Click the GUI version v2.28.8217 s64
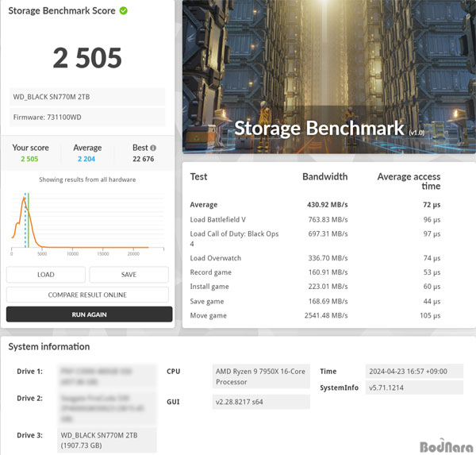Viewport: 476px width, 455px height. [261, 402]
